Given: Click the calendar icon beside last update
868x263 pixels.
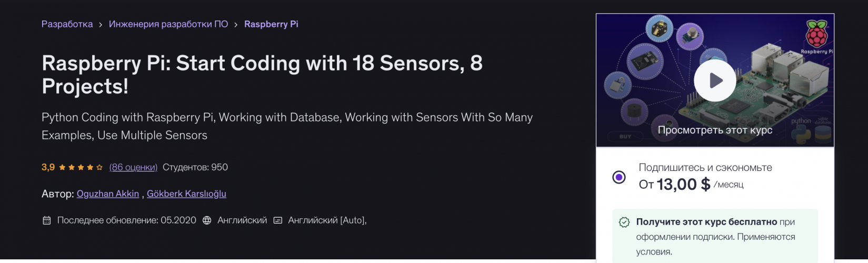Looking at the screenshot, I should coord(47,220).
